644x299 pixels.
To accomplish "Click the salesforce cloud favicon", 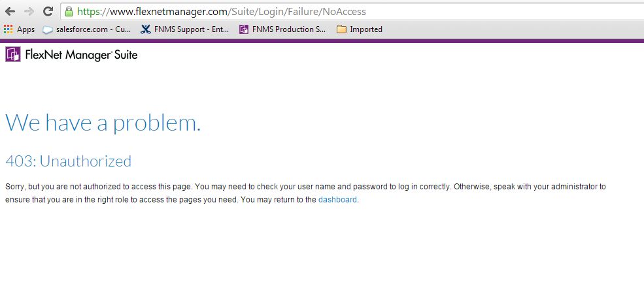I will [48, 29].
